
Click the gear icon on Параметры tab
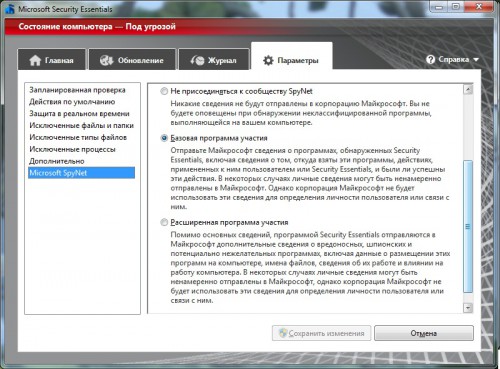(x=268, y=60)
